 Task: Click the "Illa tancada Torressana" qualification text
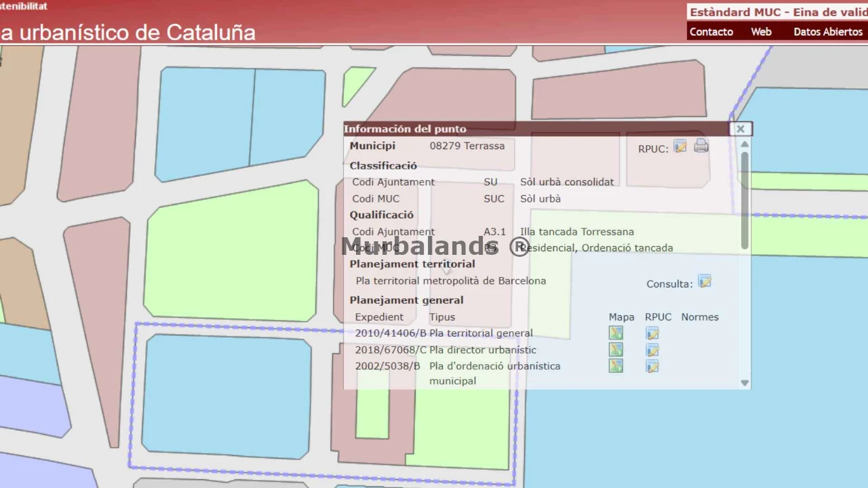(x=577, y=232)
